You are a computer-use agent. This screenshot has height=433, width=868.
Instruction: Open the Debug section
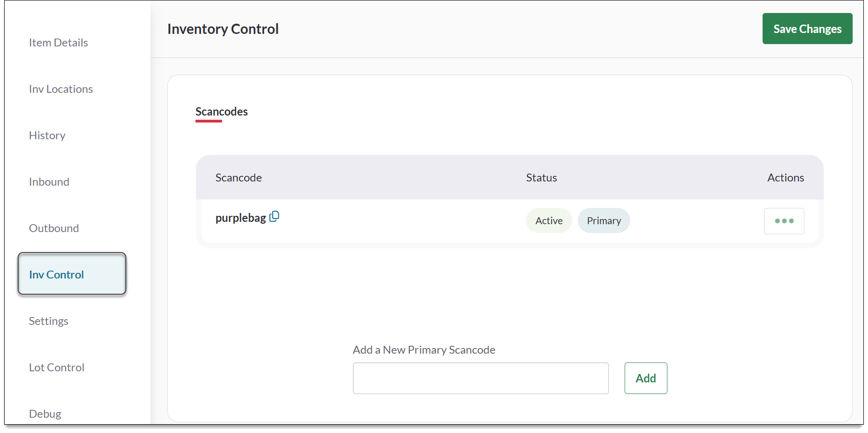pos(45,414)
